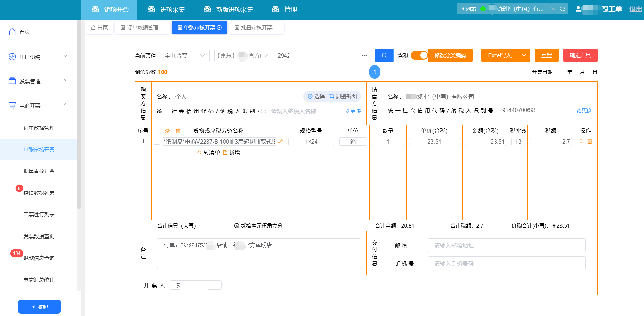Switch to 进项采集 top menu

pos(166,10)
